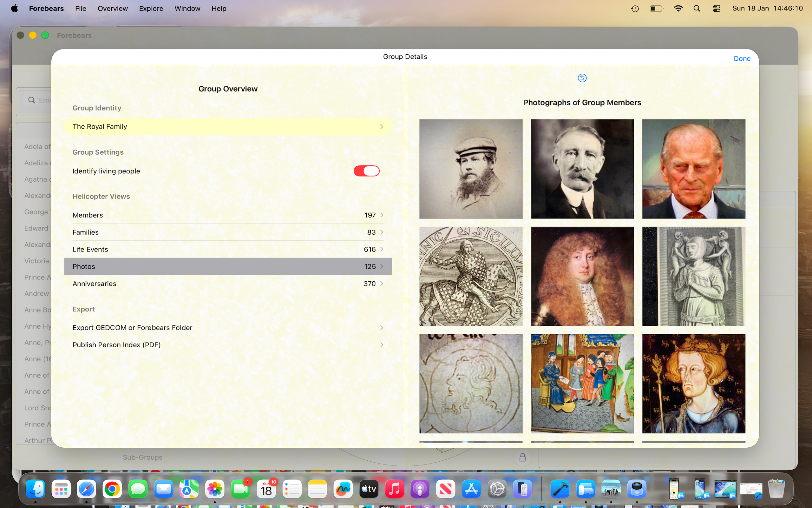This screenshot has height=508, width=812.
Task: Open the Trash in the Dock
Action: 776,489
